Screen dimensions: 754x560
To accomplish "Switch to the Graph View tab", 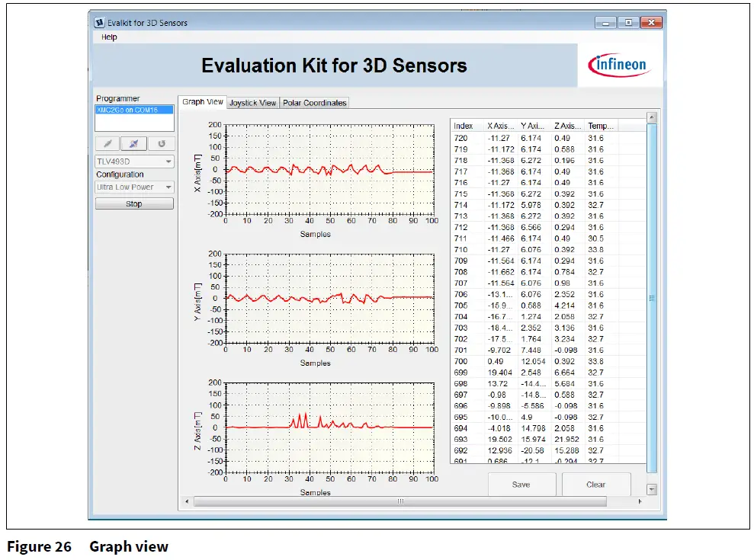I will coord(203,102).
